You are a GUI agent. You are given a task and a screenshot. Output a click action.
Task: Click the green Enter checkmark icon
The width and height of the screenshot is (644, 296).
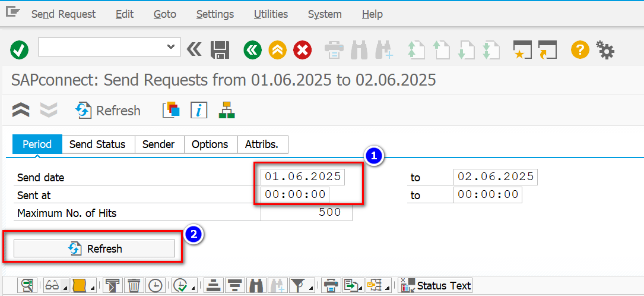19,50
